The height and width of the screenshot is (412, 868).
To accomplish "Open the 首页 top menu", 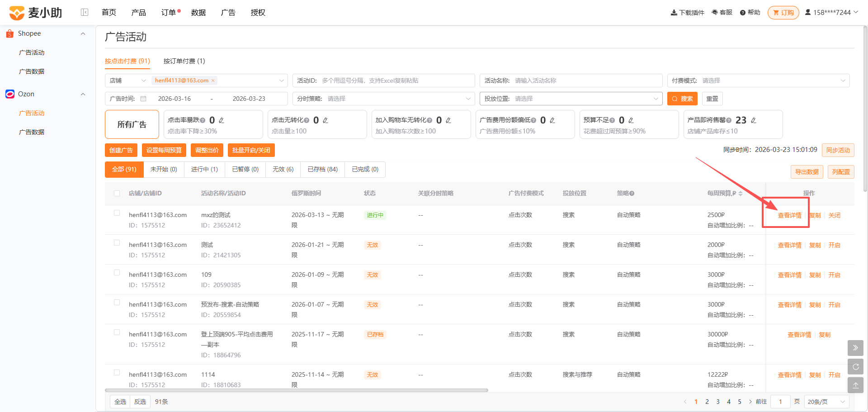I will 109,12.
